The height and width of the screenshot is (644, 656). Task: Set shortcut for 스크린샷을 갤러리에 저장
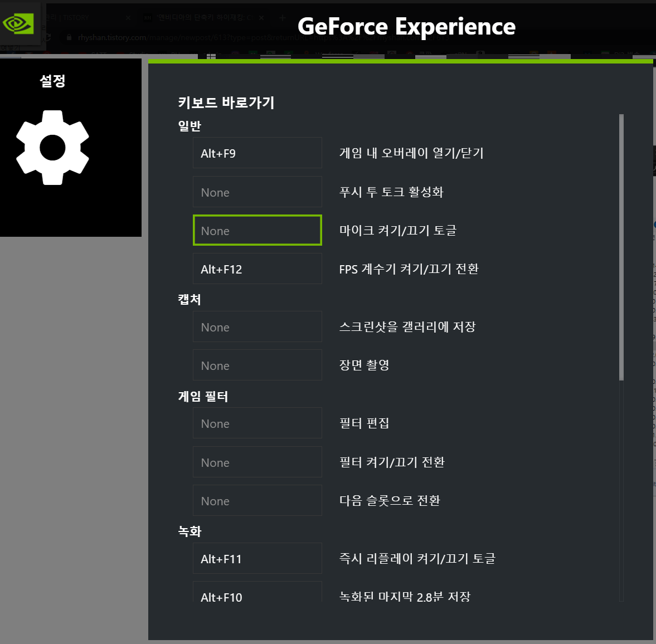tap(257, 326)
